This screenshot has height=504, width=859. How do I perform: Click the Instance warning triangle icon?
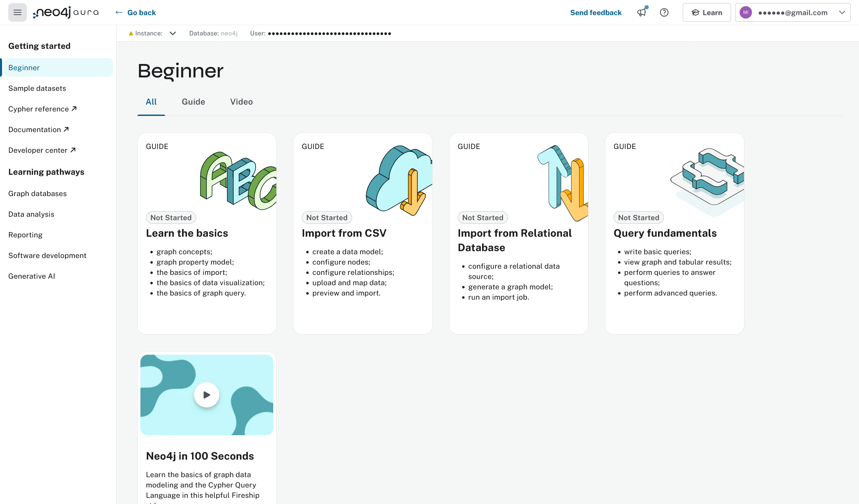(x=131, y=33)
